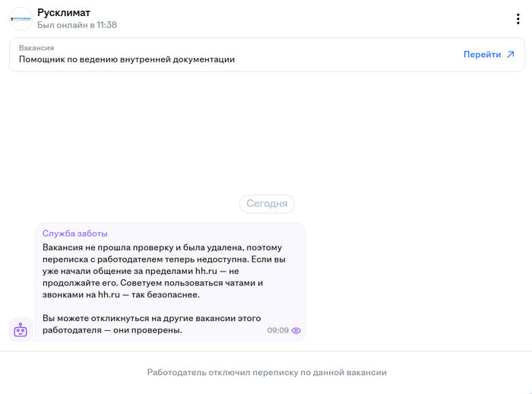Click empty space in the vacancy card

342,55
